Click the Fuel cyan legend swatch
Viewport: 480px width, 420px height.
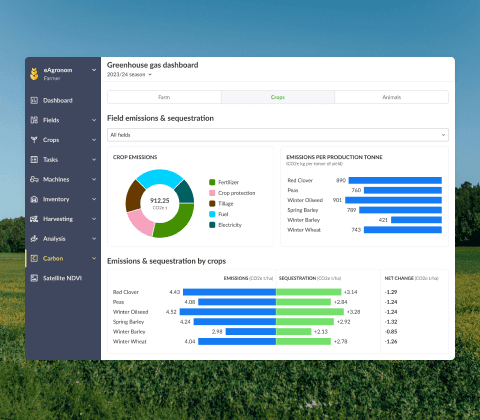pos(212,214)
